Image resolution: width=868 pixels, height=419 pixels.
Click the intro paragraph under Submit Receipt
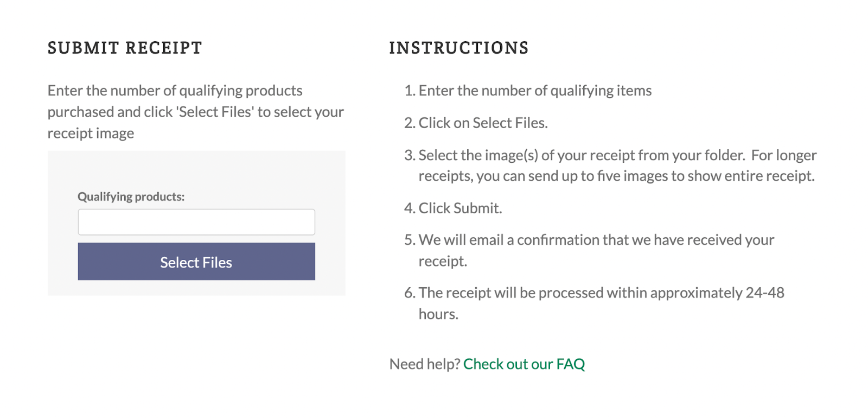click(195, 111)
